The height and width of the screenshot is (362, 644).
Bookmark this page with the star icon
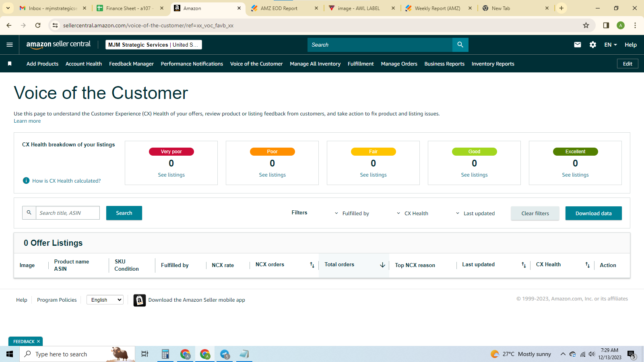(586, 25)
